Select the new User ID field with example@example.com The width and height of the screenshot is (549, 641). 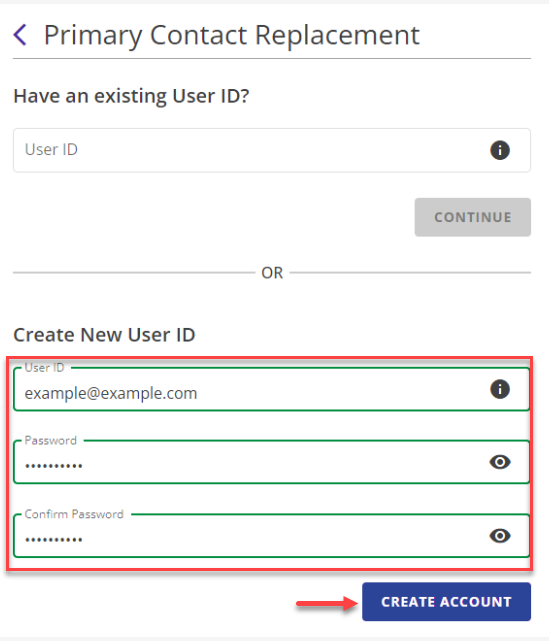(x=272, y=389)
